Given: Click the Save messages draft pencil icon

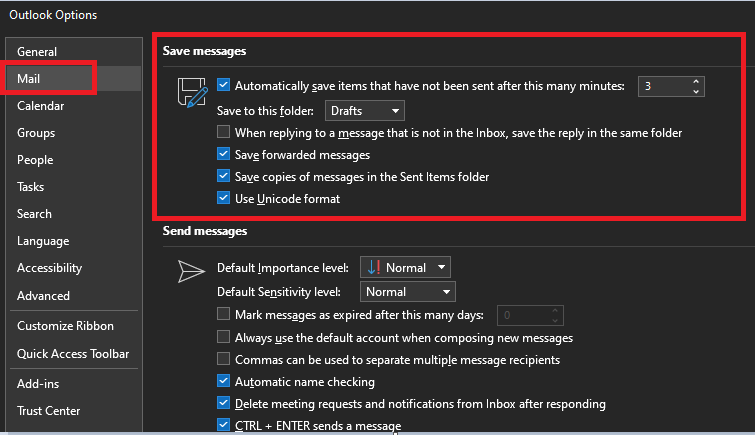Looking at the screenshot, I should point(193,92).
